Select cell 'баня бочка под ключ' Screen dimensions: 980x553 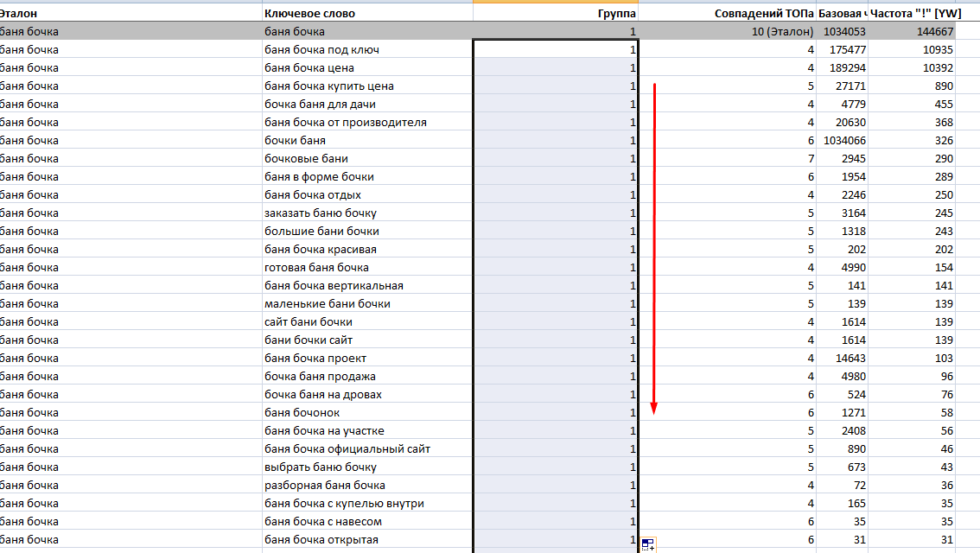[367, 49]
